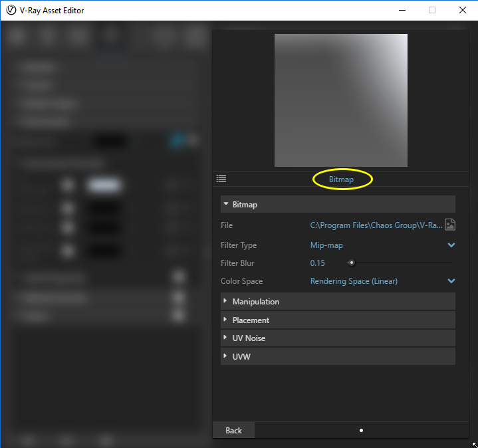
Task: Click the page indicator dot beside Back
Action: tap(361, 430)
